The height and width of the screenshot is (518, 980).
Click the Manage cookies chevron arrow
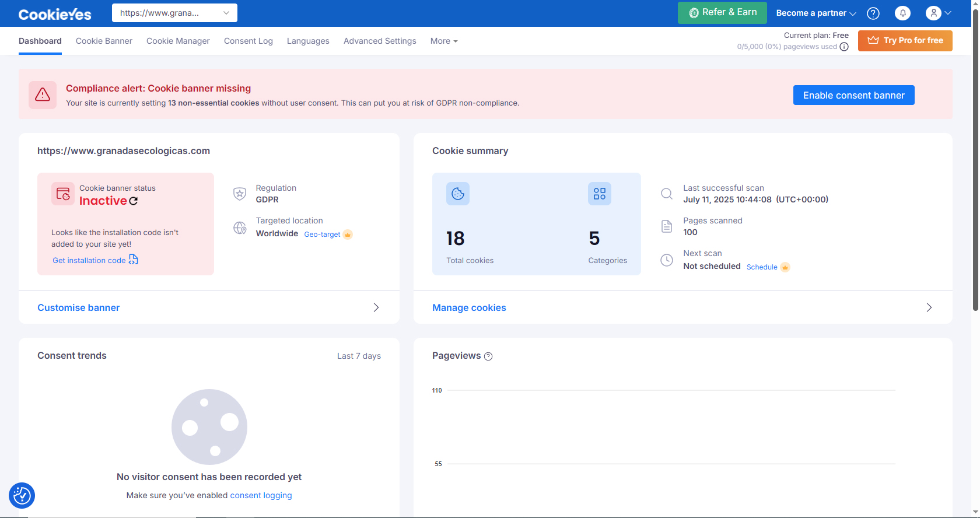929,307
